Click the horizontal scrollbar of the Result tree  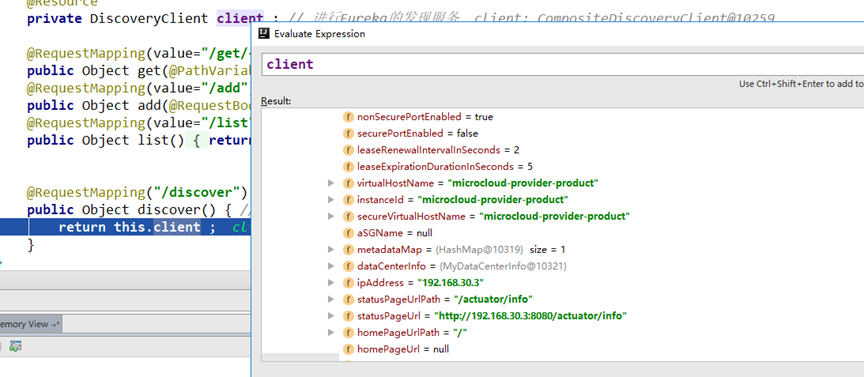pyautogui.click(x=300, y=358)
